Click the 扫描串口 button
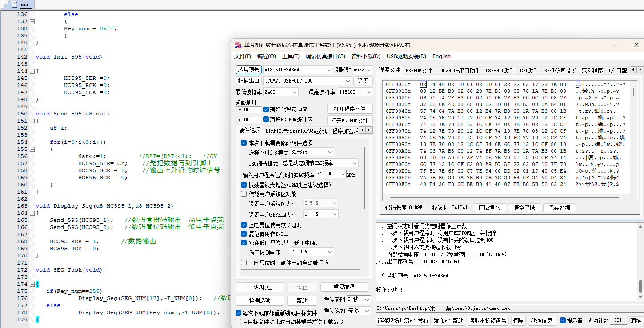The image size is (644, 328). [248, 81]
